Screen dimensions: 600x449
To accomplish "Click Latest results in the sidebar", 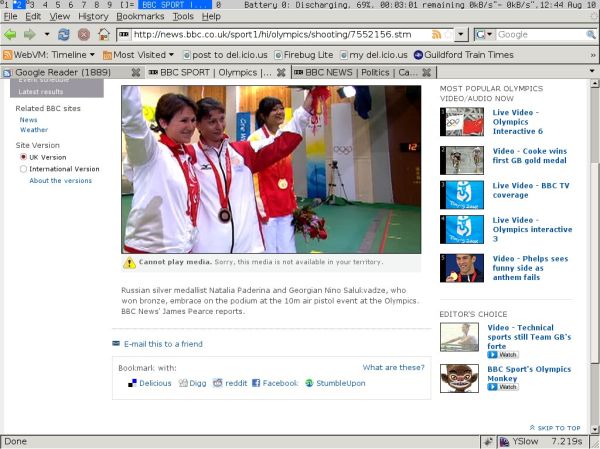I will 41,92.
